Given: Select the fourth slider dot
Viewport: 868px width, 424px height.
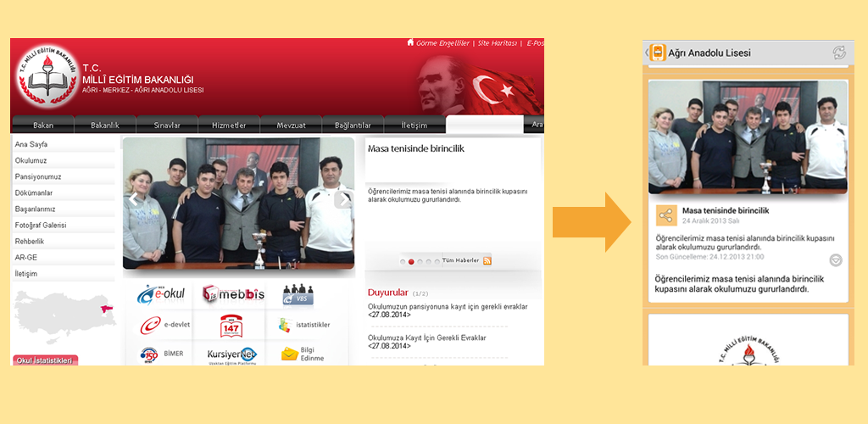Looking at the screenshot, I should click(x=428, y=262).
